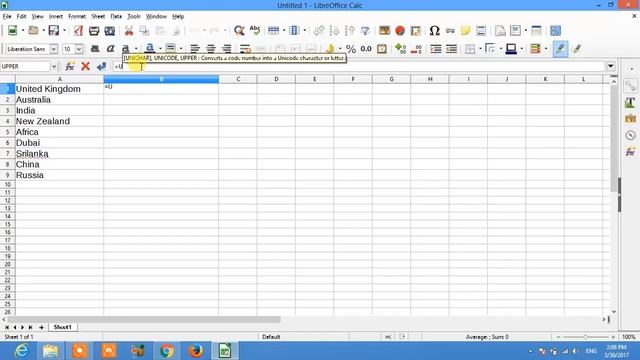Cancel the formula with the red X
Screen dimensions: 640x360
[x=85, y=66]
